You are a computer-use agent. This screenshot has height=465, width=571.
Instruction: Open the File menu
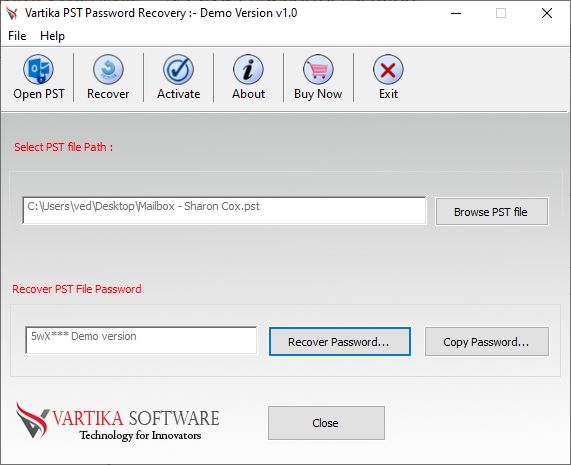pos(17,36)
